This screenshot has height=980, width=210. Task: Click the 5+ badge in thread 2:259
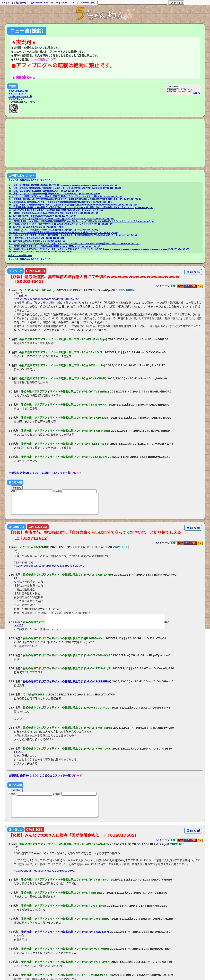point(200,543)
